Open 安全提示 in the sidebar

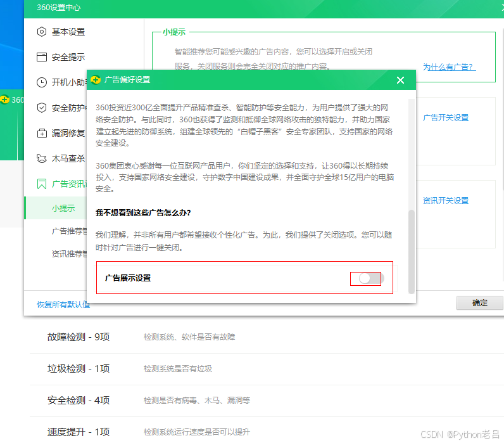click(x=68, y=57)
